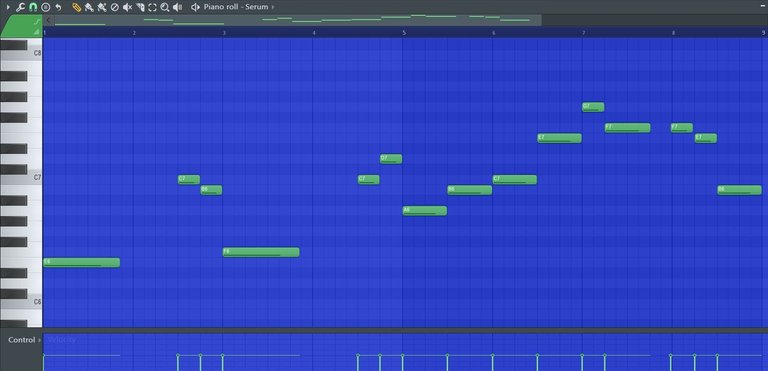Expand the Serum channel target selector
Viewport: 768px width, 371px height.
pyautogui.click(x=273, y=7)
